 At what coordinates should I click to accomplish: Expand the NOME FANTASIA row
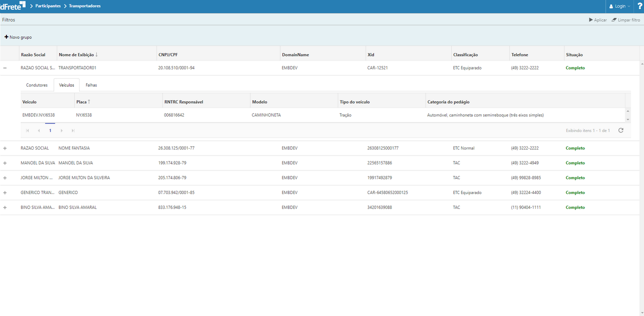click(5, 148)
